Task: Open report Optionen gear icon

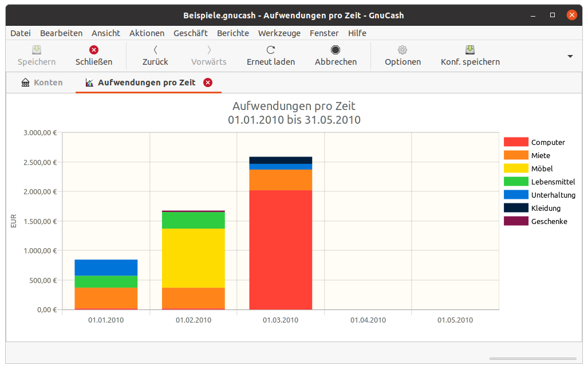Action: pyautogui.click(x=402, y=50)
